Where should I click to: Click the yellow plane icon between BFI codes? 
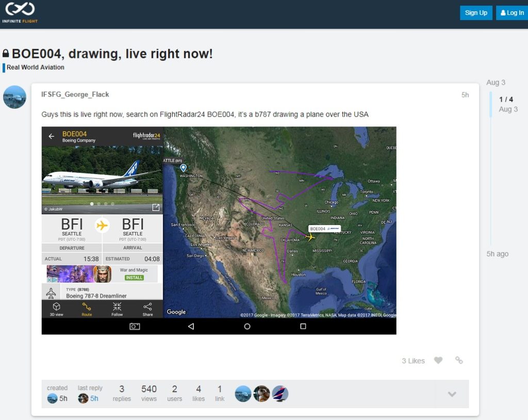pyautogui.click(x=102, y=225)
